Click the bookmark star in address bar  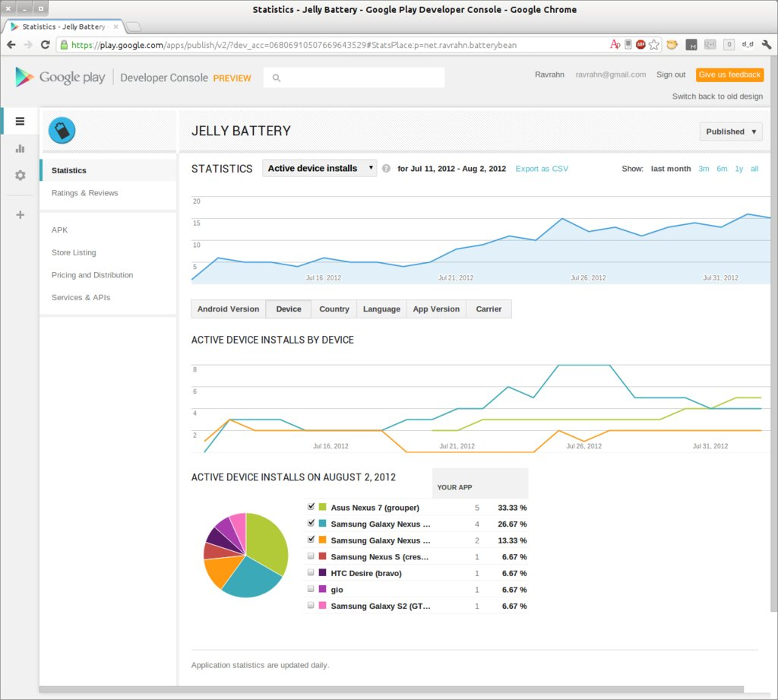(654, 45)
